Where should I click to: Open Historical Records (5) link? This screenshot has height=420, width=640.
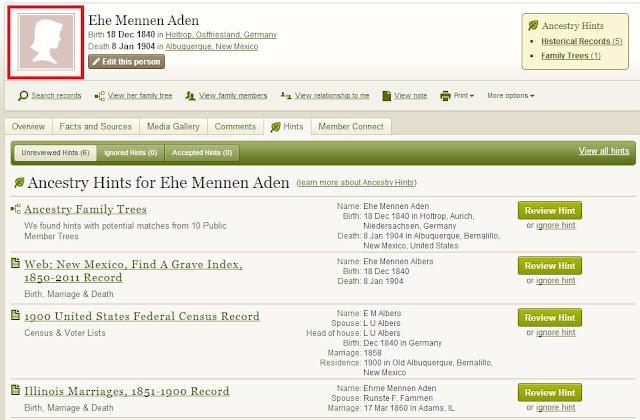[582, 41]
